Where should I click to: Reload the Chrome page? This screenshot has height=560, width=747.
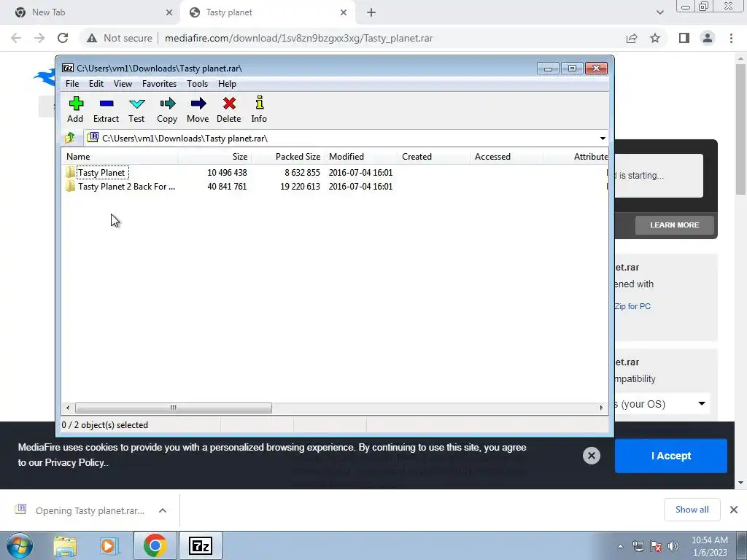[63, 38]
